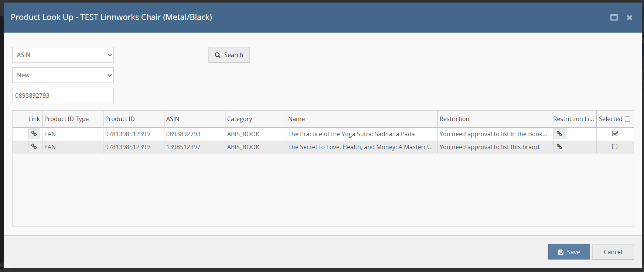Click 'You need approval to list in the Book...' cell
644x272 pixels.
click(494, 134)
